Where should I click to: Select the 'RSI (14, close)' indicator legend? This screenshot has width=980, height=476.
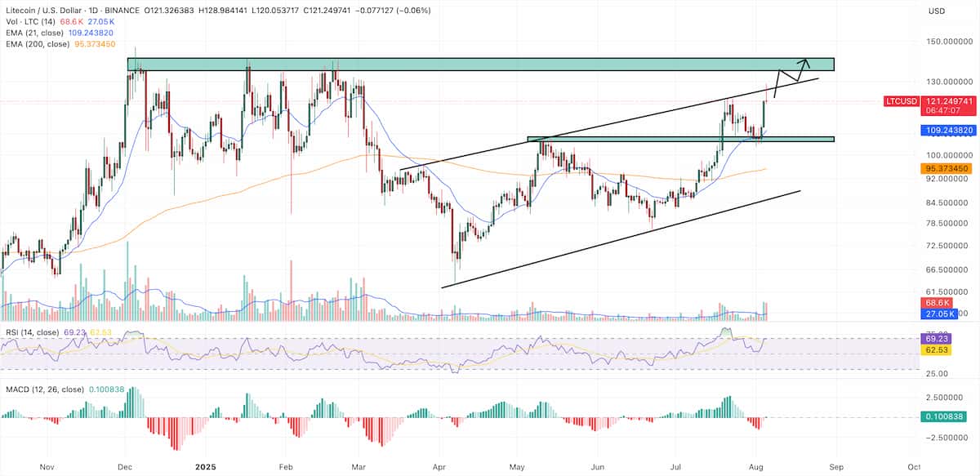pyautogui.click(x=31, y=332)
